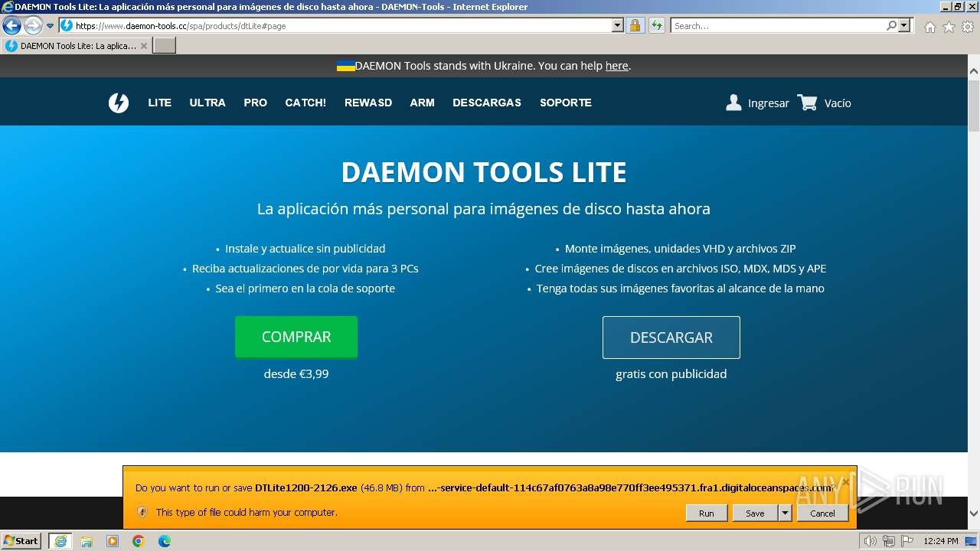Screen dimensions: 980x551
Task: Open Favorites star icon
Action: [x=949, y=27]
